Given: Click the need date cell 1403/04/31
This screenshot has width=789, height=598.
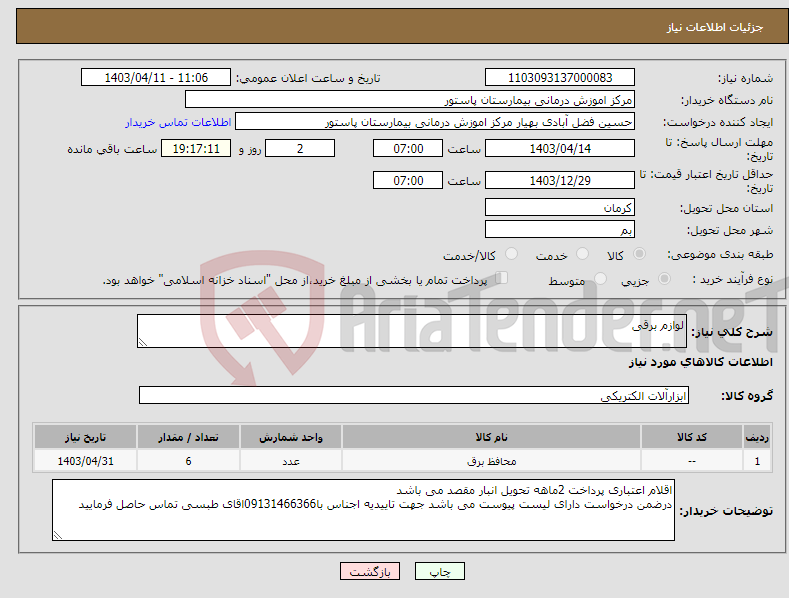Looking at the screenshot, I should pyautogui.click(x=86, y=461).
